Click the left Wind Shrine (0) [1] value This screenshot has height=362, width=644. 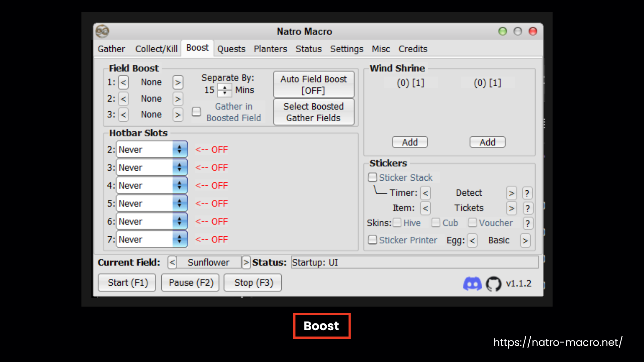tap(411, 83)
